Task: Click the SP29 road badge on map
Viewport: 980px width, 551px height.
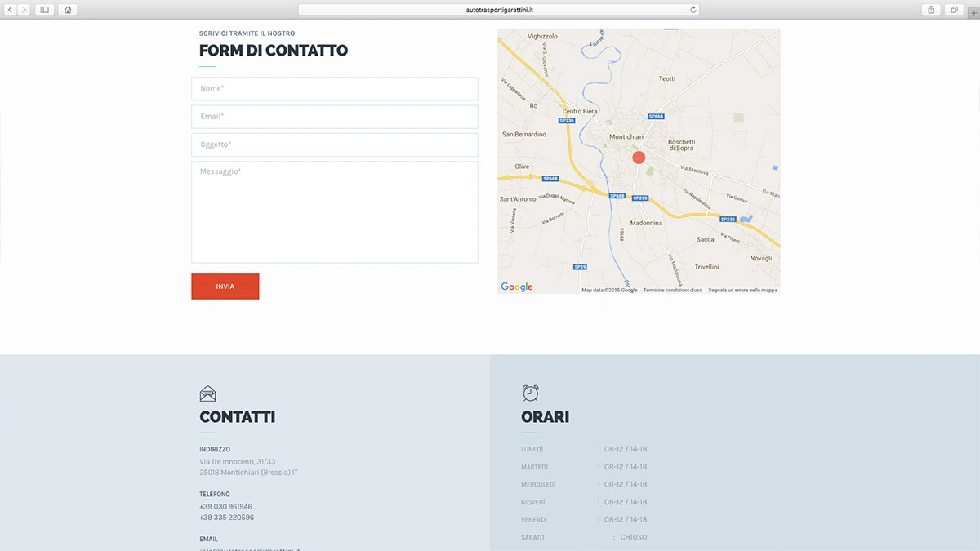Action: tap(579, 267)
